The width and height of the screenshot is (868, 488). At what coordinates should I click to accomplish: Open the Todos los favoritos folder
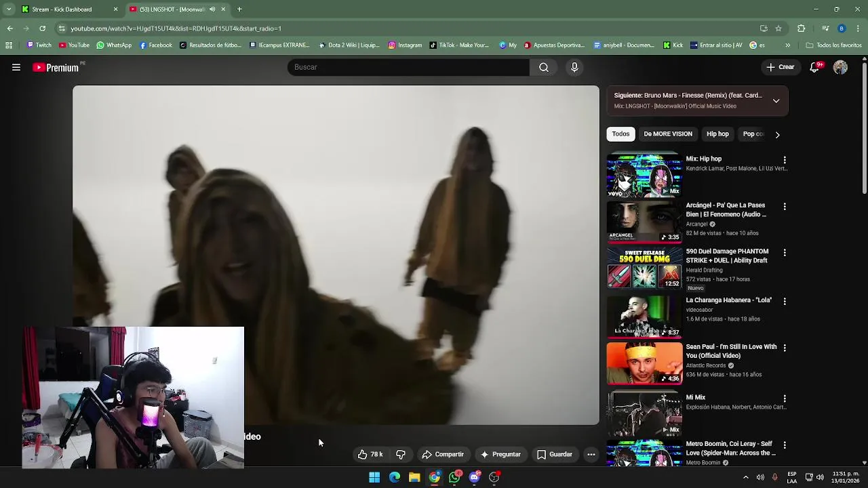pyautogui.click(x=833, y=45)
